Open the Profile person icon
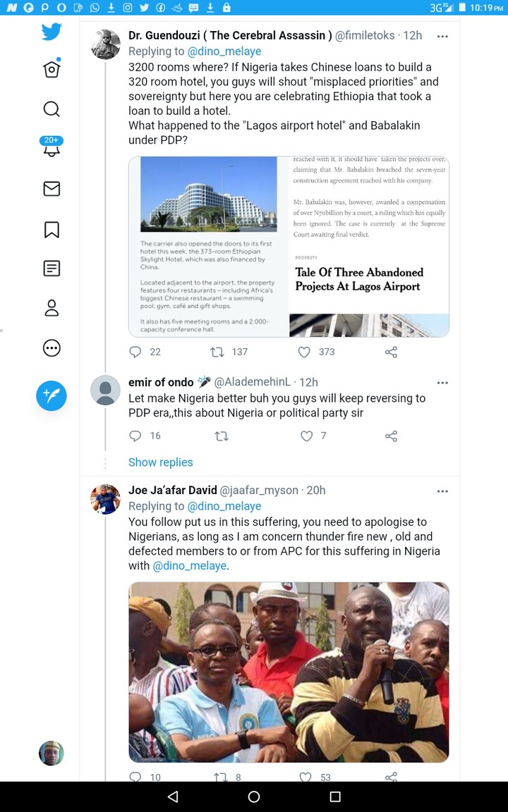The width and height of the screenshot is (508, 812). (52, 307)
